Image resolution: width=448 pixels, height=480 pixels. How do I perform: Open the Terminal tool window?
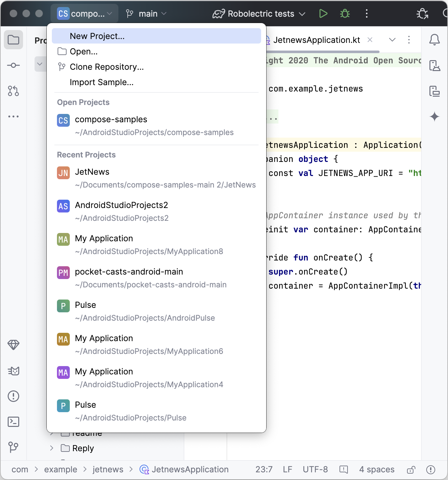(13, 422)
